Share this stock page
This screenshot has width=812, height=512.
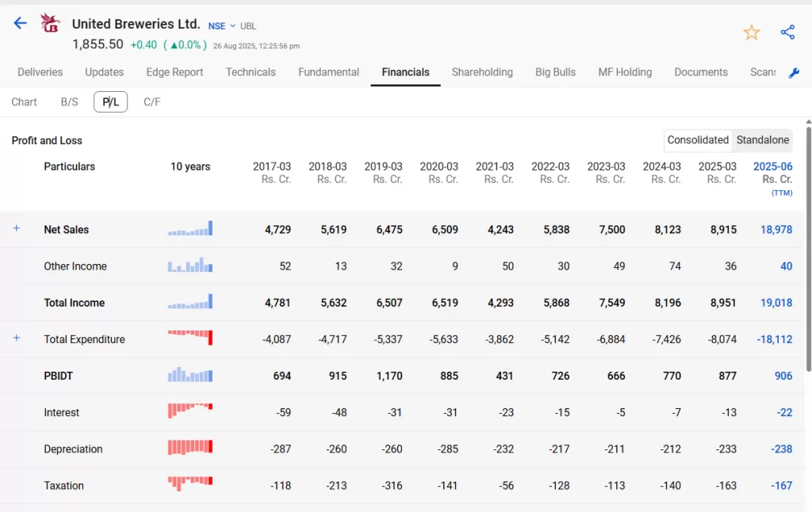click(x=787, y=32)
